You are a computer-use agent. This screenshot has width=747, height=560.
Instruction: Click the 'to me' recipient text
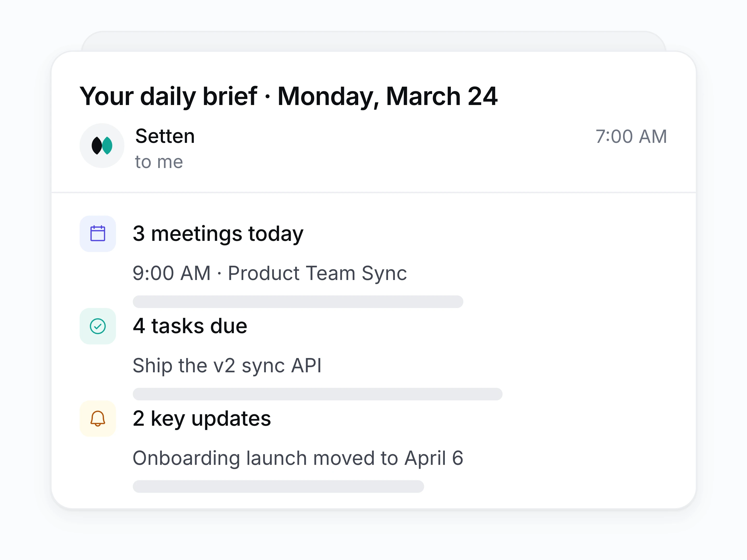(x=159, y=162)
